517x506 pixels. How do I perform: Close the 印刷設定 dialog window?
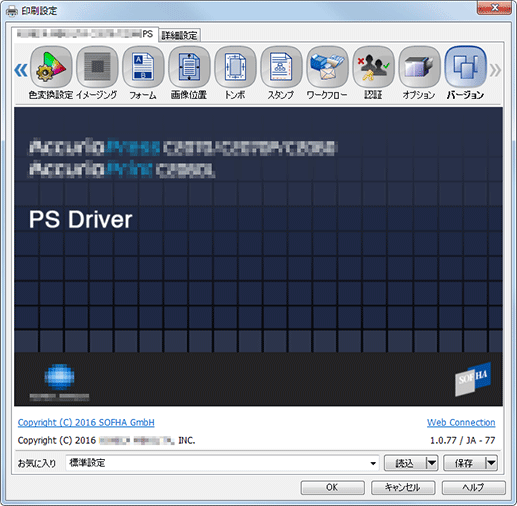[x=495, y=8]
